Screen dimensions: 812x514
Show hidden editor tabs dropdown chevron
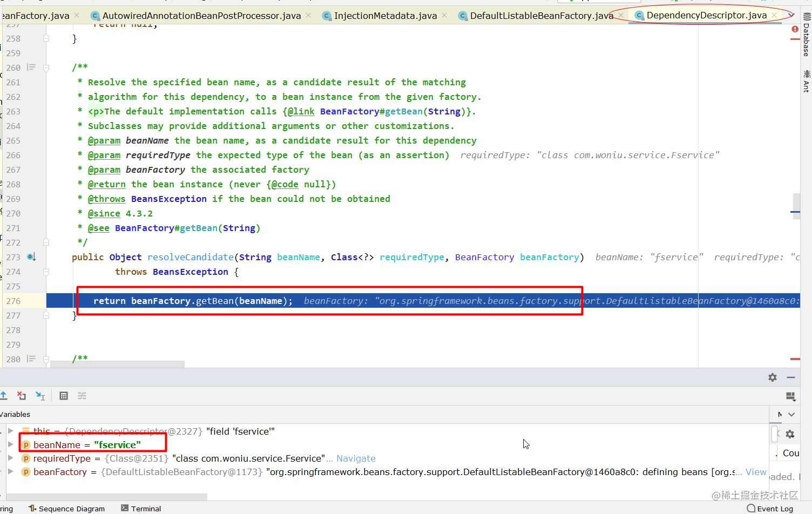pyautogui.click(x=791, y=15)
